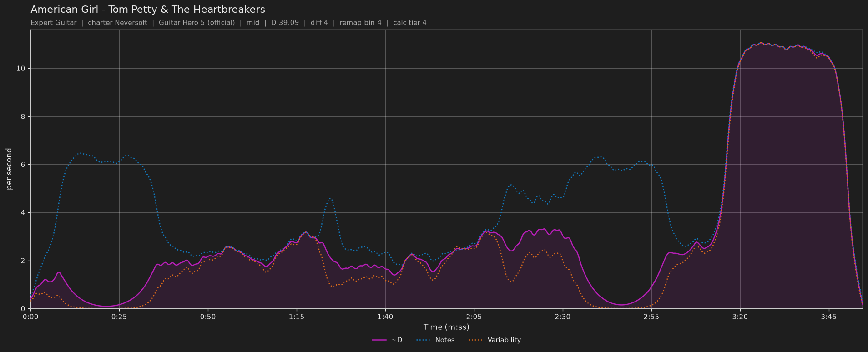Click the x-axis tick label "3:45"

(x=829, y=317)
